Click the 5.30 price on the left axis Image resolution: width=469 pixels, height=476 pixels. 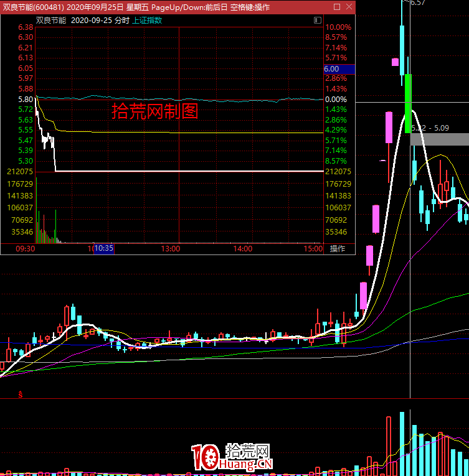26,161
